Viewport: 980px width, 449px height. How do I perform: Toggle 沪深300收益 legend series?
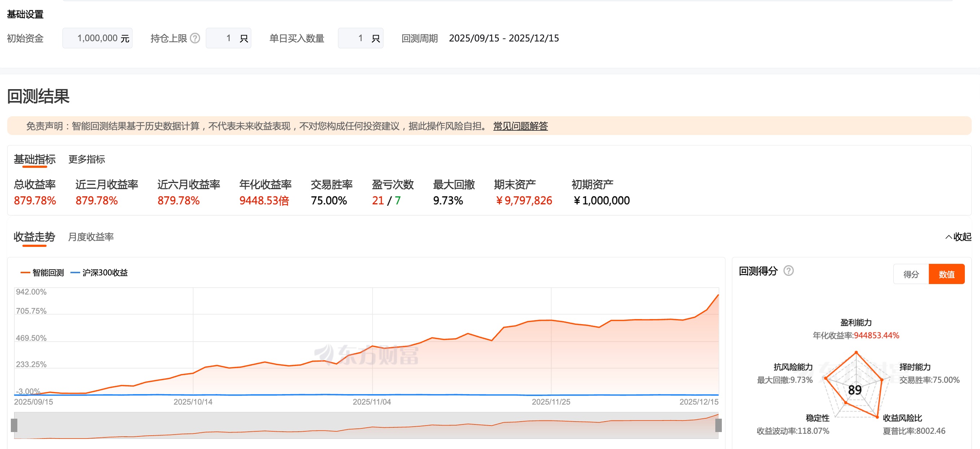[104, 273]
